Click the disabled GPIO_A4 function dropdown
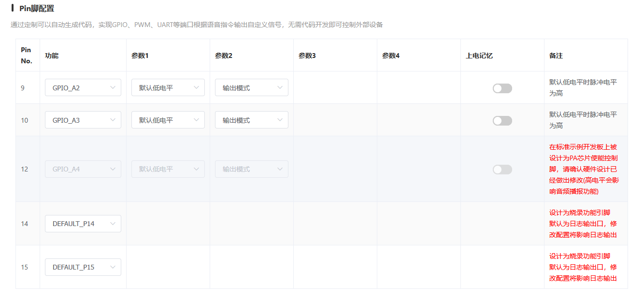 83,169
